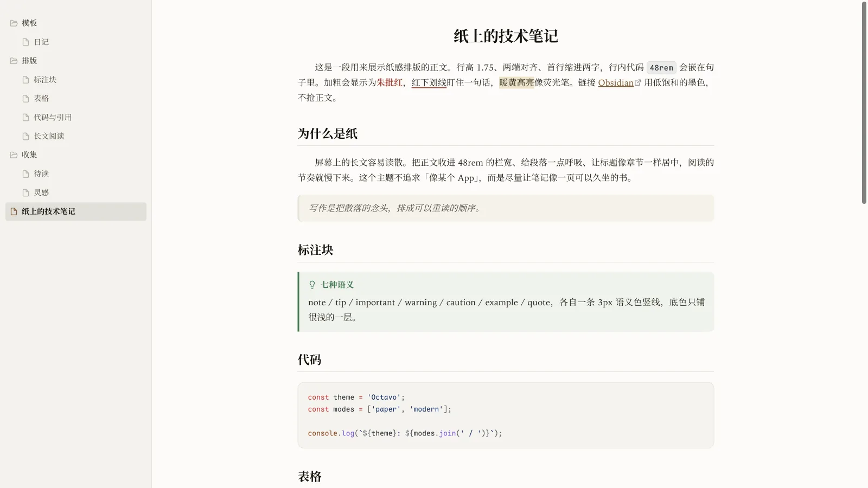Screen dimensions: 868x488
Task: Click the highlighted text 暖黄高亮
Action: (516, 82)
